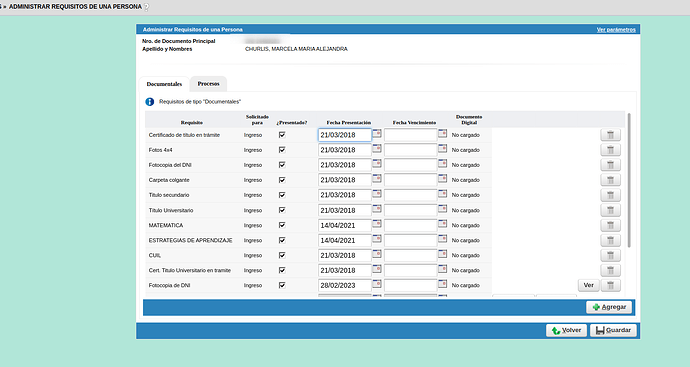The height and width of the screenshot is (367, 690).
Task: Uncheck Presentado for Fotocopia del DNI
Action: click(x=282, y=165)
